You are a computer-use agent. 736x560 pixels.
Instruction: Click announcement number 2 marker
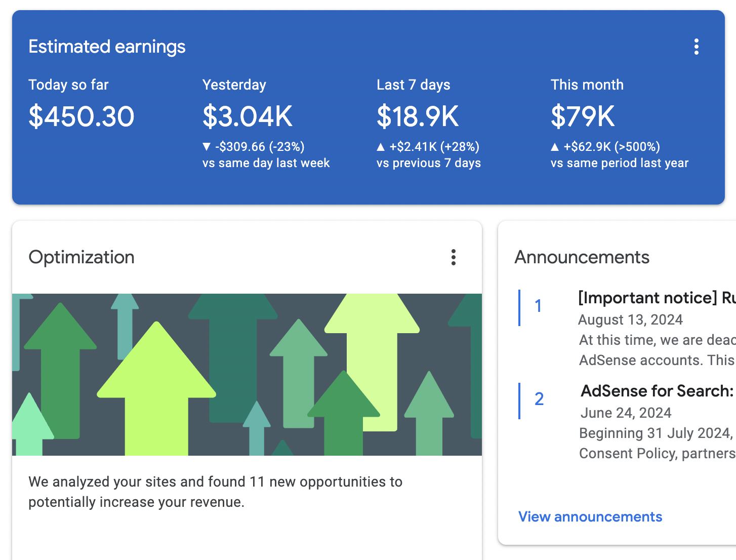(539, 399)
